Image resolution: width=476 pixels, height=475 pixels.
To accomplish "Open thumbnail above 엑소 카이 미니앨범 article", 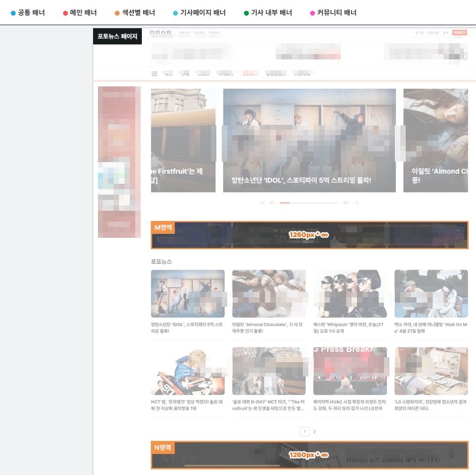I will [x=431, y=294].
